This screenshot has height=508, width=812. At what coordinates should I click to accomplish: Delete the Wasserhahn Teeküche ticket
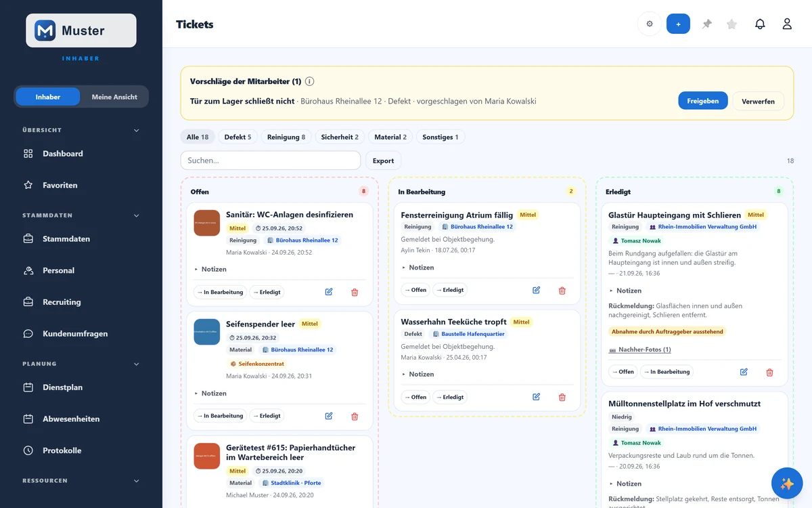click(x=562, y=397)
